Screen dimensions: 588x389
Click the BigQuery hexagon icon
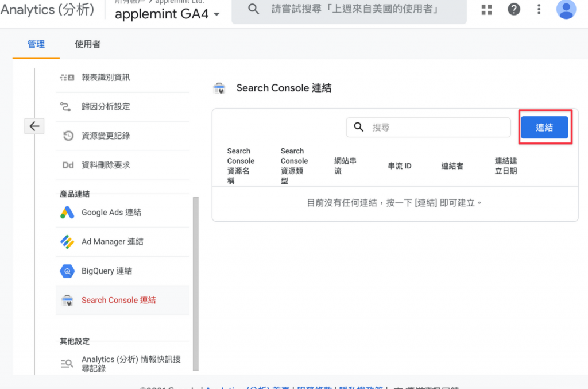point(67,271)
